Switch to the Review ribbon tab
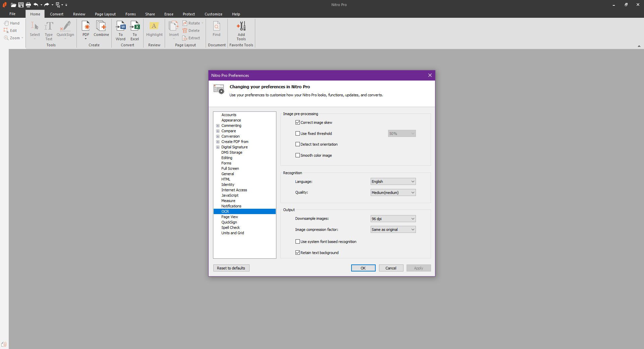The height and width of the screenshot is (349, 644). (x=79, y=14)
